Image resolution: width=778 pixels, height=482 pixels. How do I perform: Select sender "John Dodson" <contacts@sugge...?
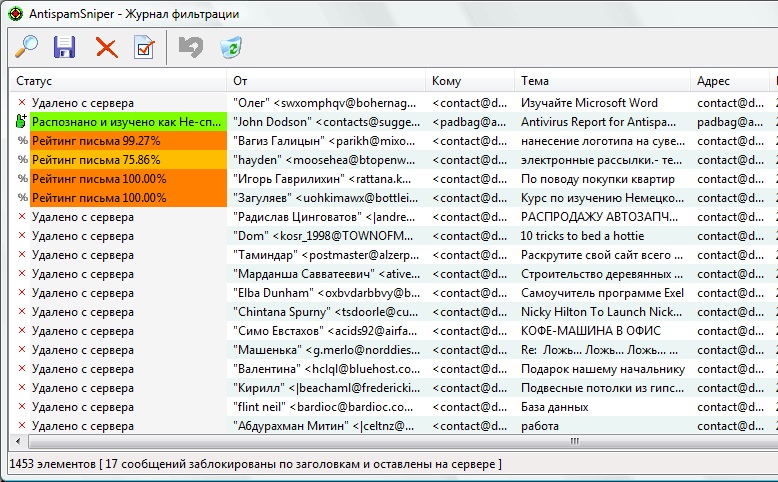point(326,122)
